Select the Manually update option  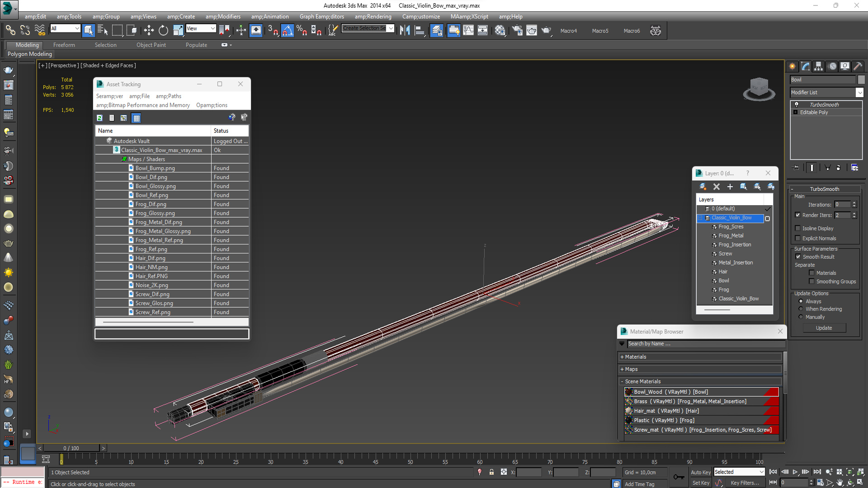(801, 317)
